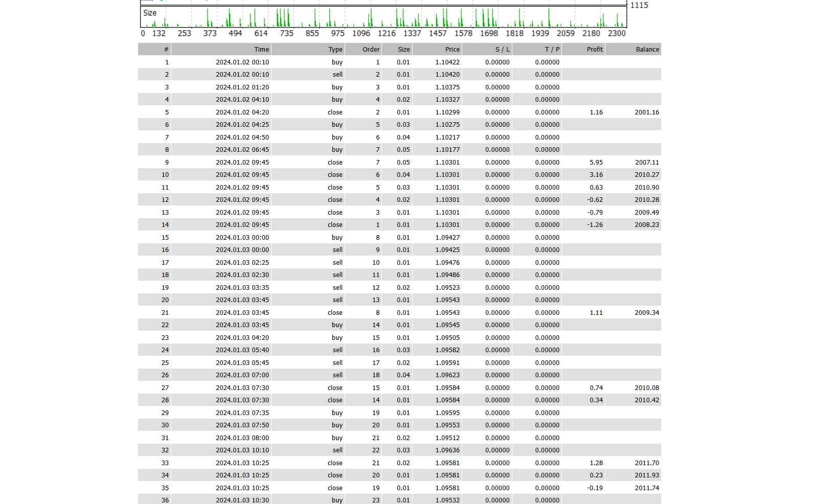Click the Balance column header

click(x=647, y=50)
